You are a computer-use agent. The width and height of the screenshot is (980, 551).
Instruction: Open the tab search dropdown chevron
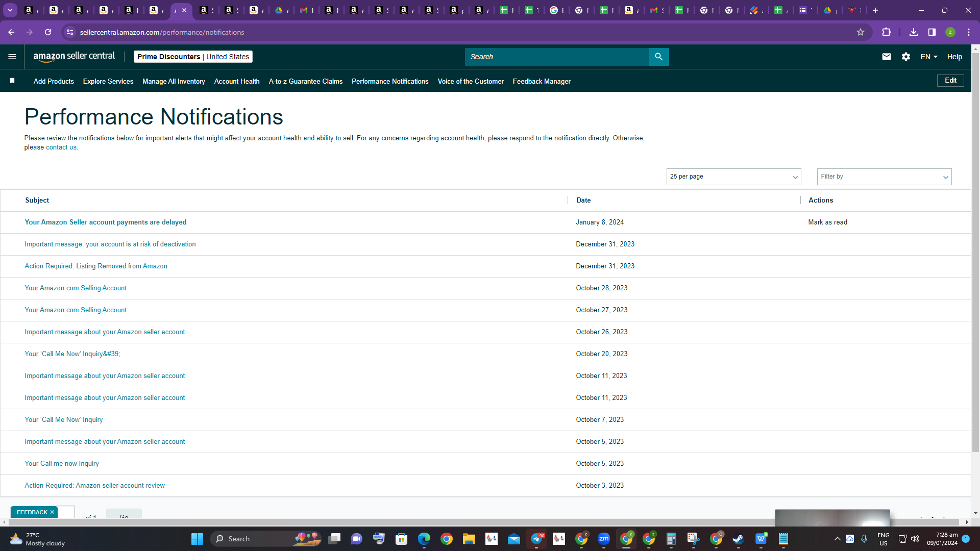(x=10, y=10)
